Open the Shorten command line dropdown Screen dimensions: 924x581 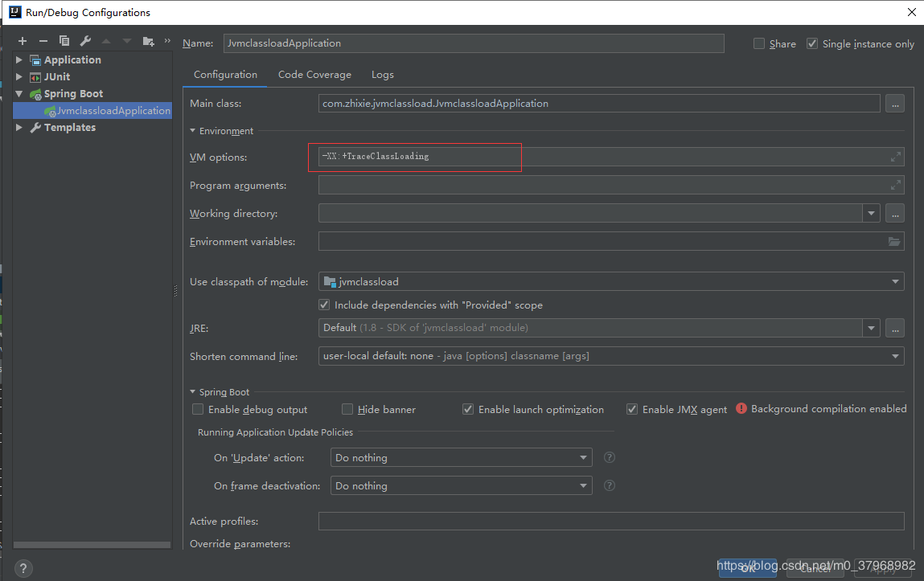point(611,355)
